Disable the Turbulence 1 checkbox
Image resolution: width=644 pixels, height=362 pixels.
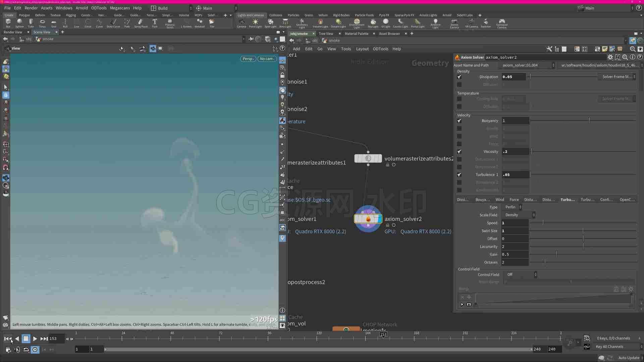click(x=459, y=175)
